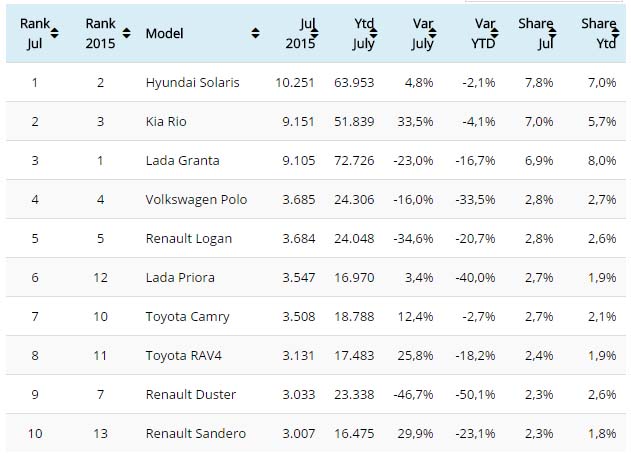Click the Kia Rio model name
Screen dimensions: 631x457
[166, 121]
